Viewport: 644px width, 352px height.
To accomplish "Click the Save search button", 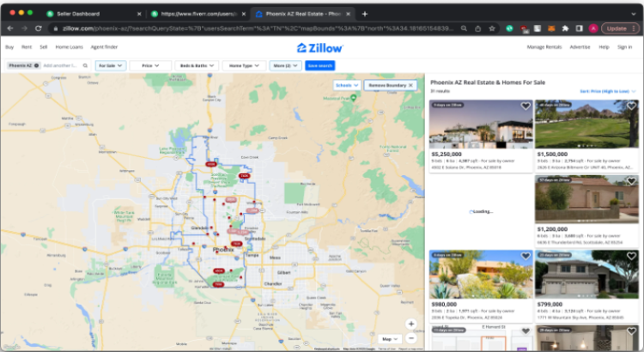I will coord(319,65).
